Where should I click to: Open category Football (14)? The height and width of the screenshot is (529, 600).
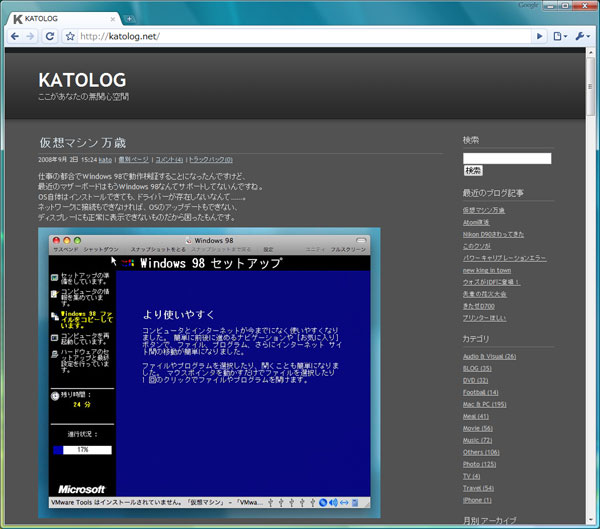point(481,392)
